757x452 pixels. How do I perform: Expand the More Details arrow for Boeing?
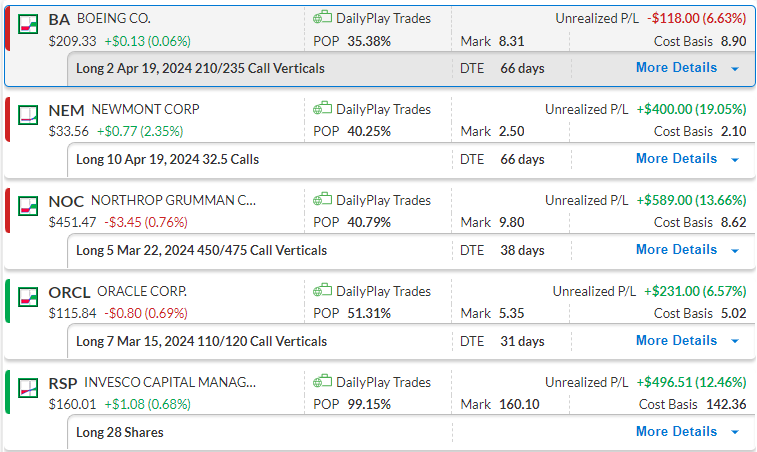(735, 69)
